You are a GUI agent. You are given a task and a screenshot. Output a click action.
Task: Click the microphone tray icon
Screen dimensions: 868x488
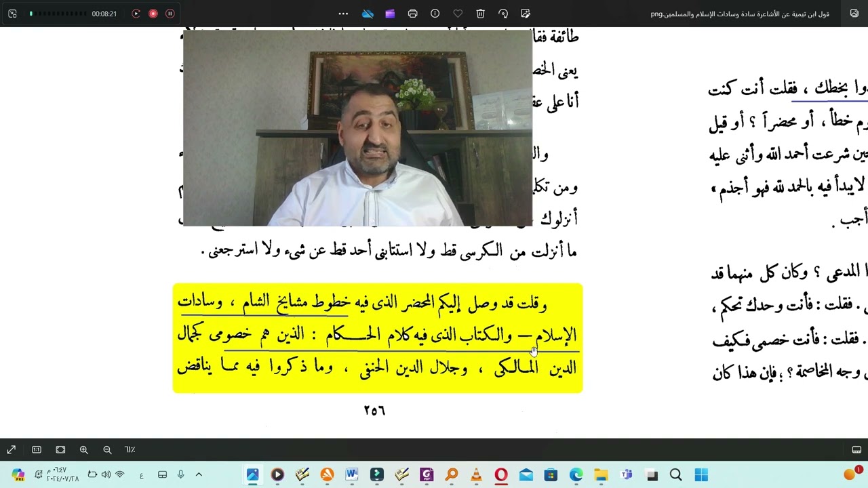click(x=180, y=474)
